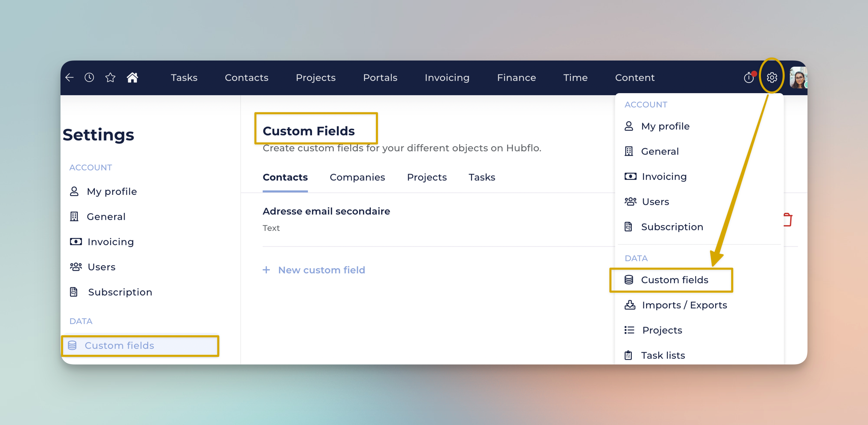Click the settings gear icon
The image size is (868, 425).
pyautogui.click(x=772, y=78)
